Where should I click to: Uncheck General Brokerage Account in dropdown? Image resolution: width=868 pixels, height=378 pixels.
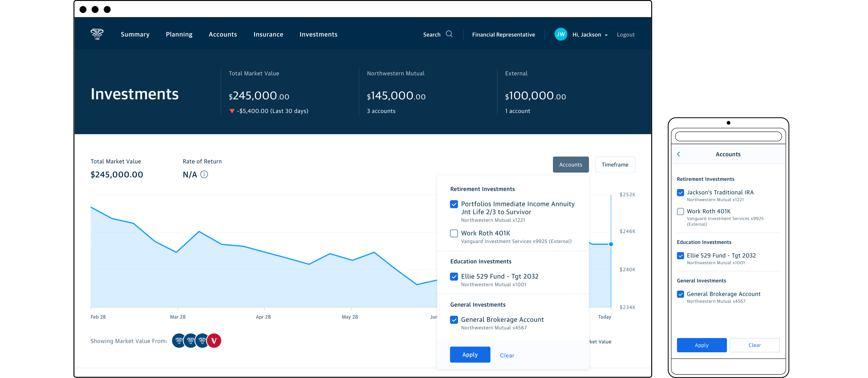[x=454, y=320]
